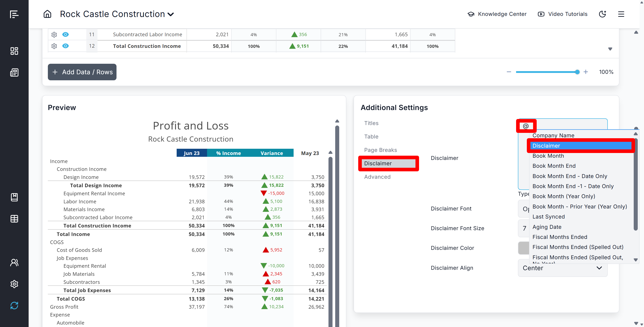This screenshot has height=327, width=644.
Task: Open the reports newspaper icon in sidebar
Action: click(14, 72)
